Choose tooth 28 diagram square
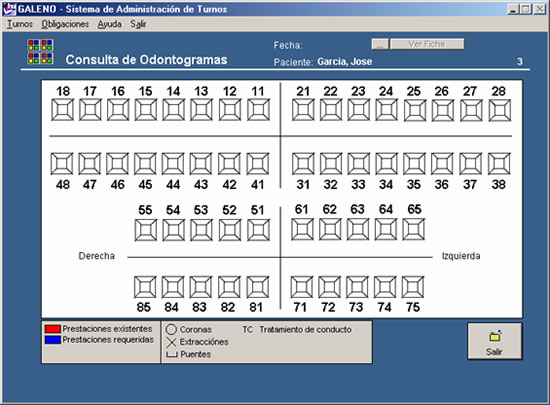Viewport: 550px width, 405px height. click(499, 110)
